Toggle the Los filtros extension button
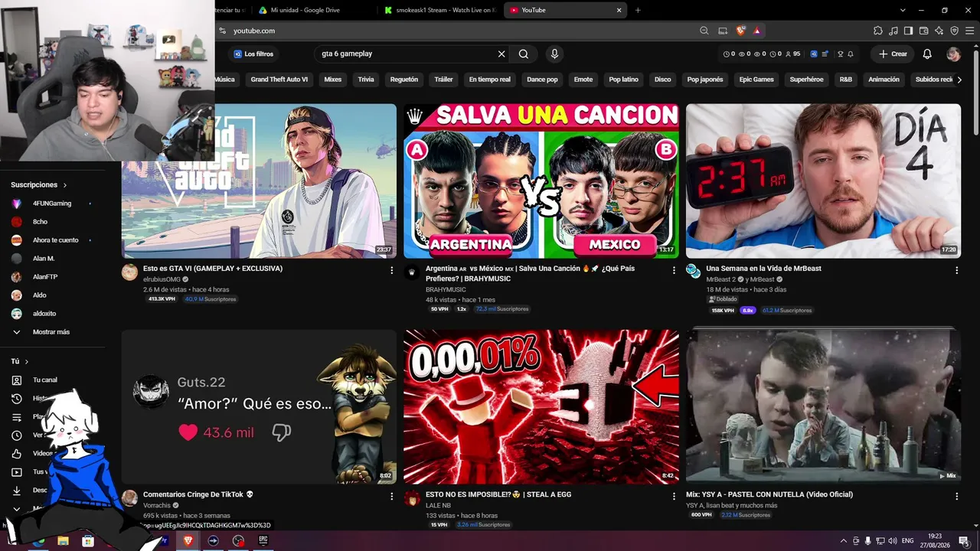 point(253,54)
